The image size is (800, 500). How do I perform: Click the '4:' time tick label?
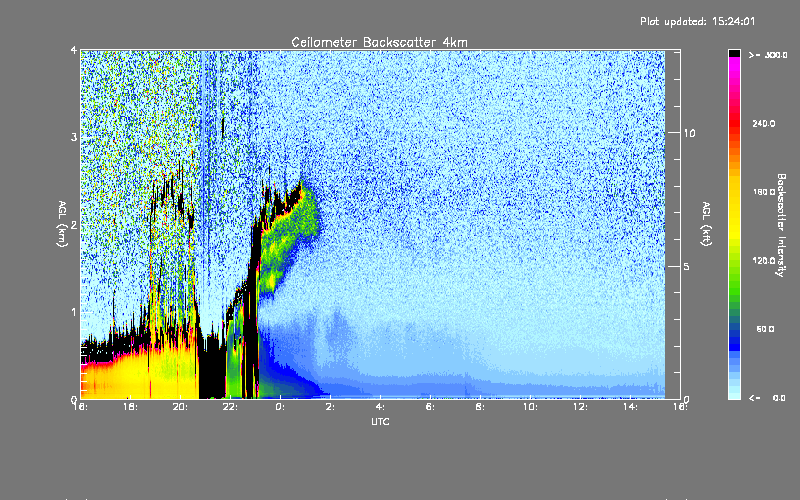380,407
